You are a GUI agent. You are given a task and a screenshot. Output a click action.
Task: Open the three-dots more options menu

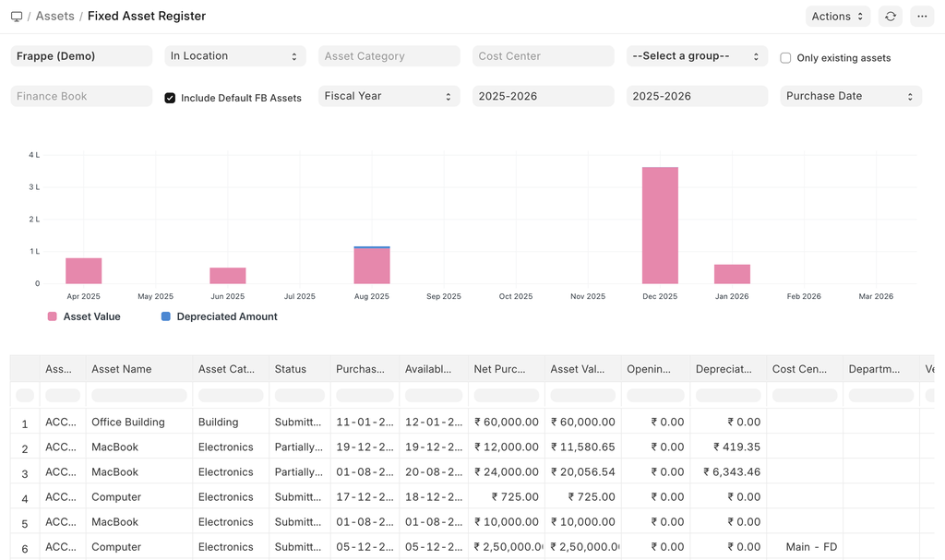click(922, 17)
